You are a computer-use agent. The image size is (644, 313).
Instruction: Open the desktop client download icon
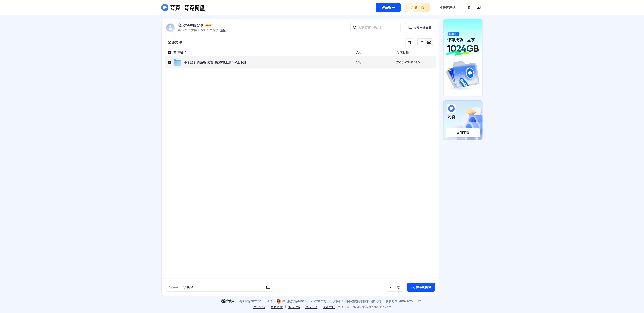coord(478,8)
